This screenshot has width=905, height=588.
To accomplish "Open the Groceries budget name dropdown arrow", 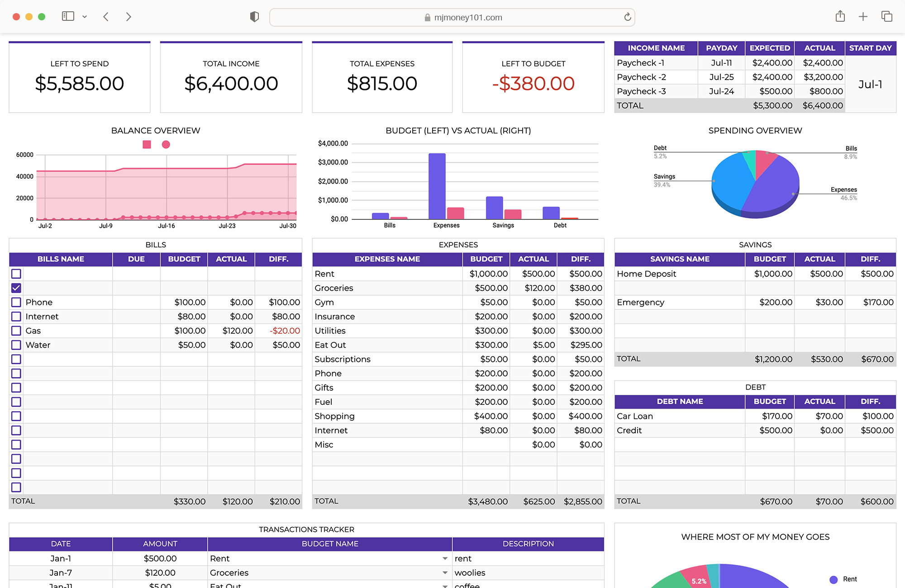I will click(x=445, y=573).
